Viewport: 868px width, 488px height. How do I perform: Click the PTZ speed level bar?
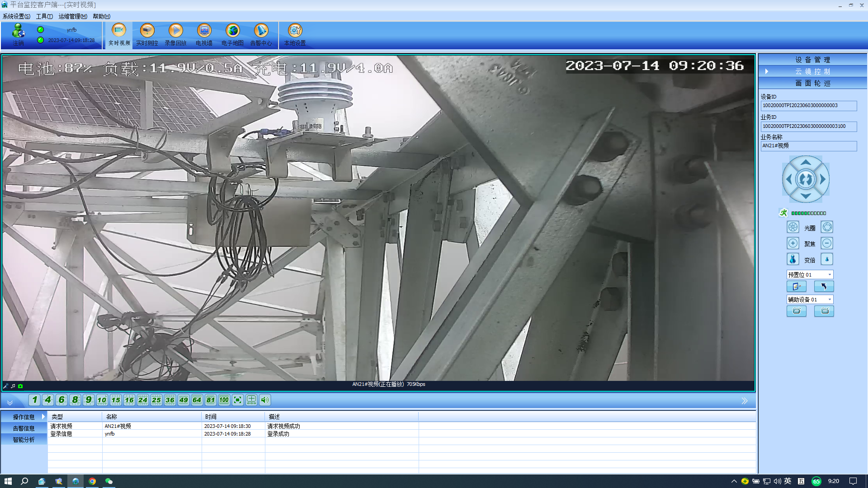[808, 213]
